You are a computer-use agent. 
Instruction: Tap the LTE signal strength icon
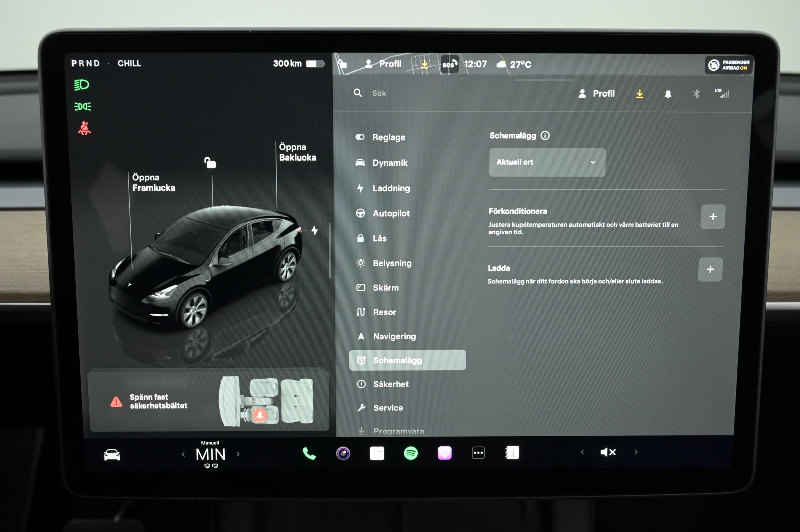point(722,93)
